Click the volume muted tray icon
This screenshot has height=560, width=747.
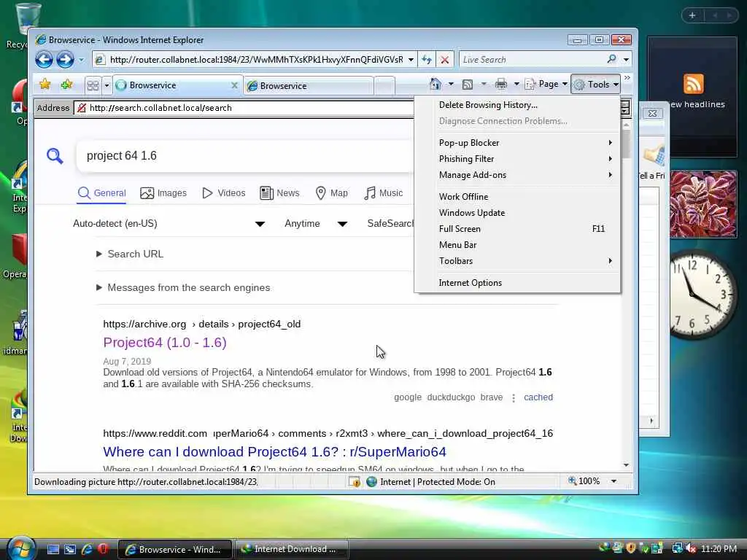point(690,548)
